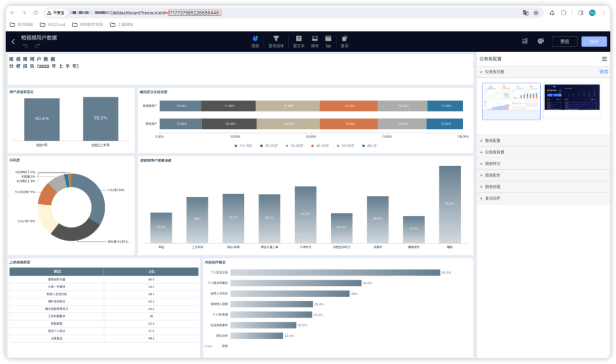Expand the 图表样式 section
This screenshot has height=364, width=616.
pyautogui.click(x=543, y=164)
